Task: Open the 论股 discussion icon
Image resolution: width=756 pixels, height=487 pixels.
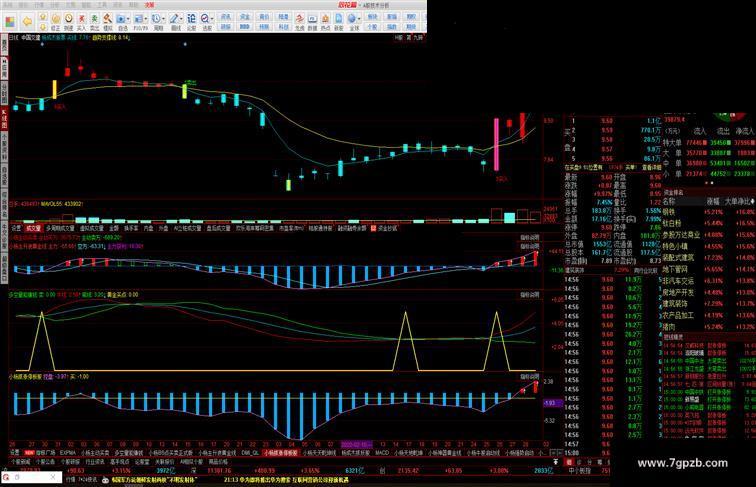Action: pos(191,21)
